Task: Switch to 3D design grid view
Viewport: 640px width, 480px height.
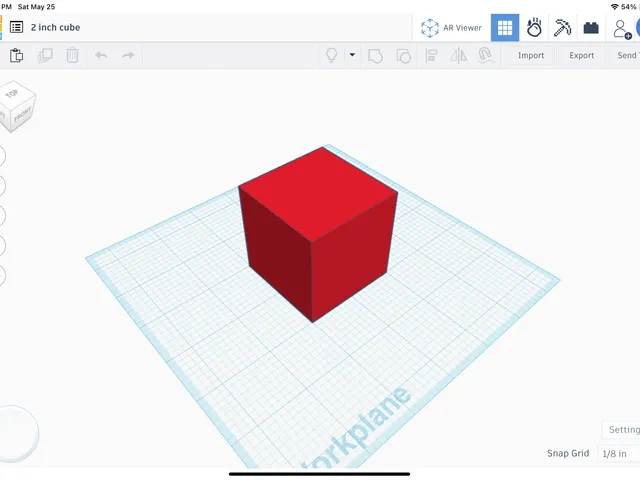Action: click(505, 28)
